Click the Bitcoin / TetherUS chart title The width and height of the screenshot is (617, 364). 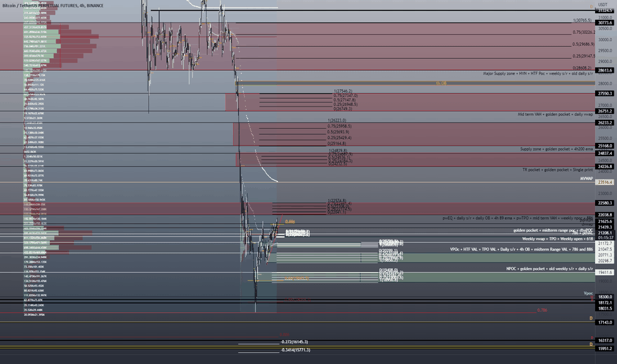pyautogui.click(x=53, y=5)
